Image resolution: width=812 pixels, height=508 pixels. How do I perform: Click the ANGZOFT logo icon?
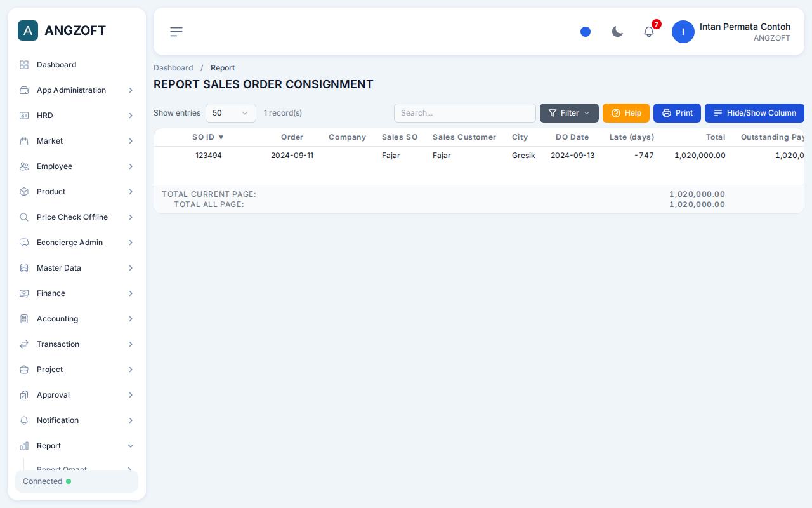pyautogui.click(x=28, y=30)
